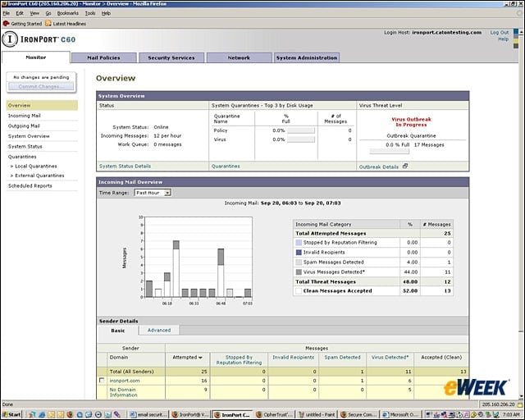525x420 pixels.
Task: Click the Stopped by Reputation Filtering color swatch
Action: [299, 242]
